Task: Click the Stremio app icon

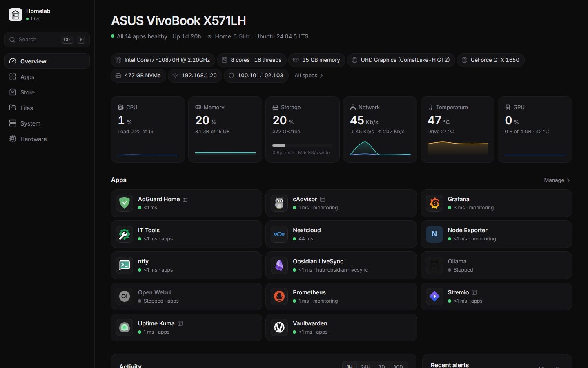Action: (x=434, y=296)
